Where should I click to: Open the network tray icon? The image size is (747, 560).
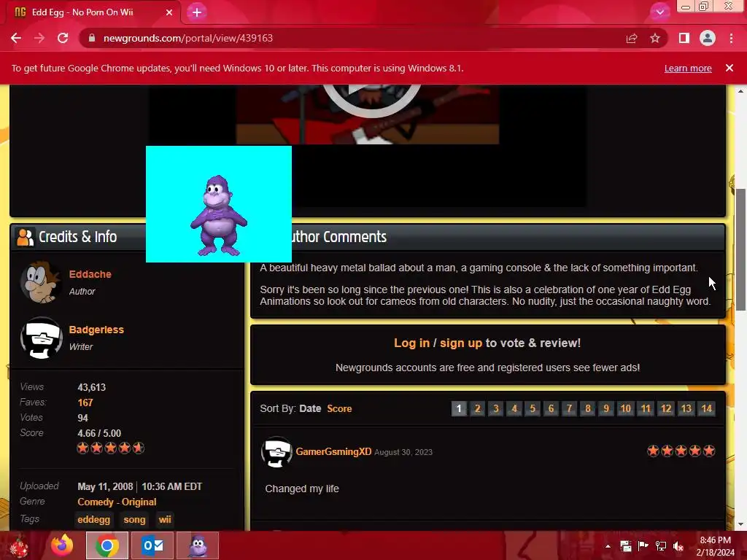(661, 546)
